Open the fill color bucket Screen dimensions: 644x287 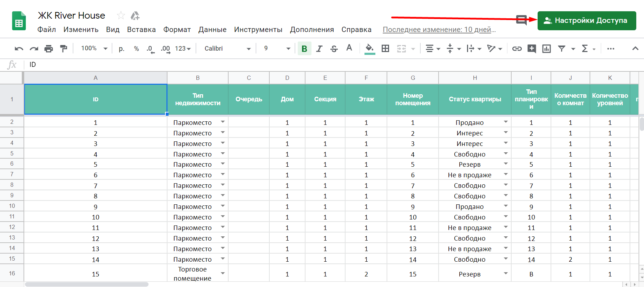click(x=369, y=49)
